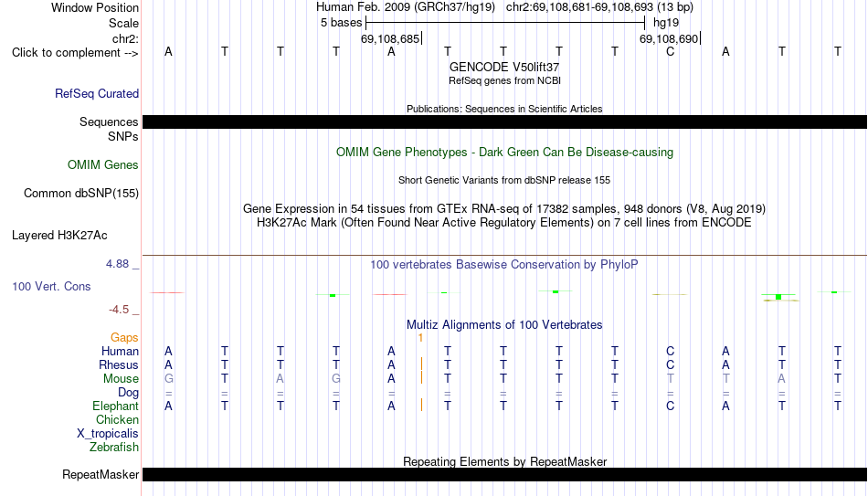Click the chr2: base position label

point(125,38)
